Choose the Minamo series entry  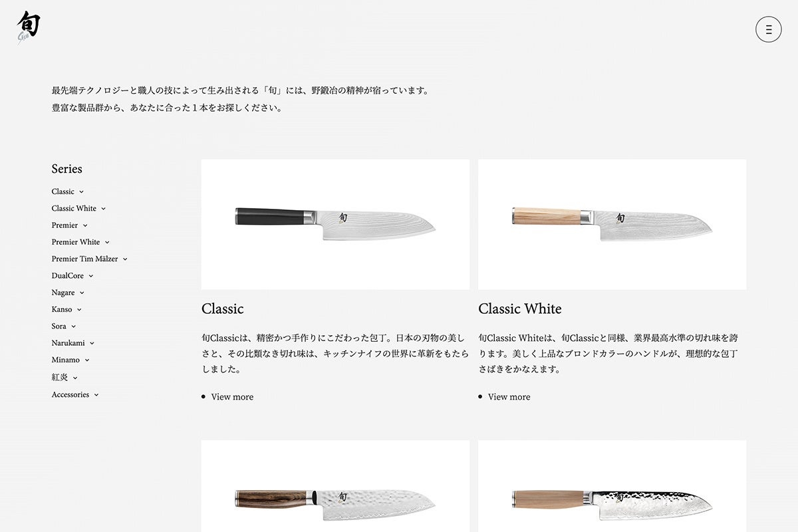tap(70, 360)
